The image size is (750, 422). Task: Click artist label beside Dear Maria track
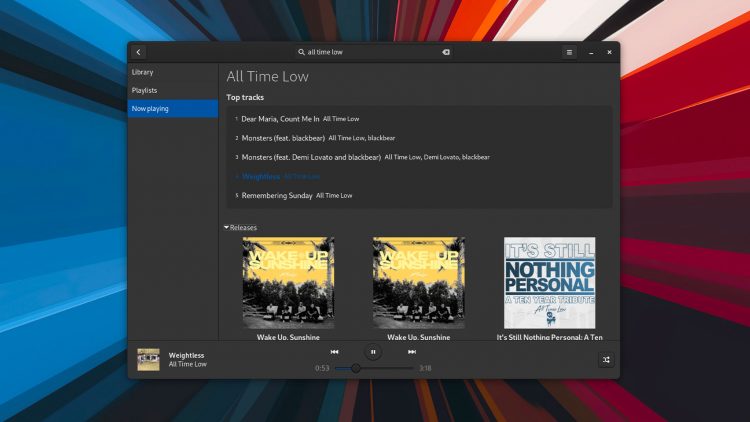click(341, 119)
